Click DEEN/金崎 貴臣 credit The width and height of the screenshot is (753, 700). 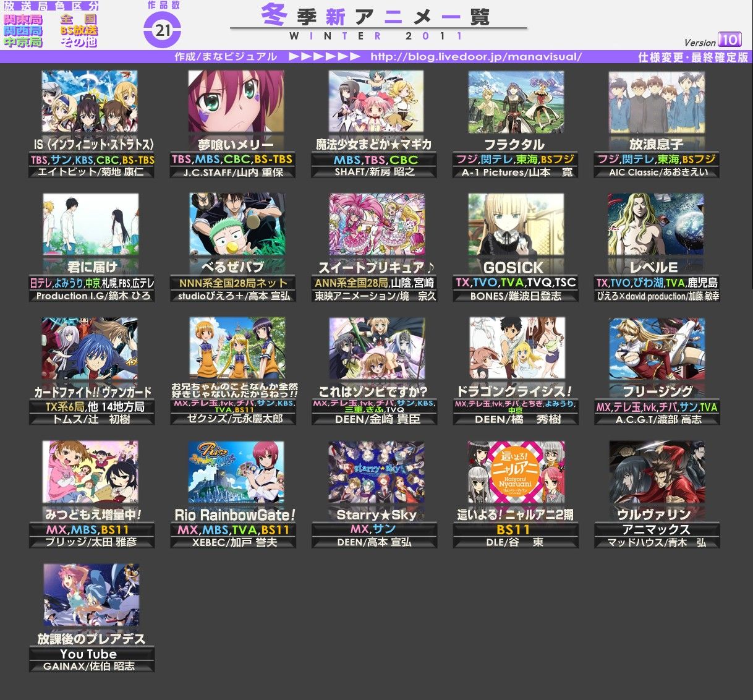[377, 419]
